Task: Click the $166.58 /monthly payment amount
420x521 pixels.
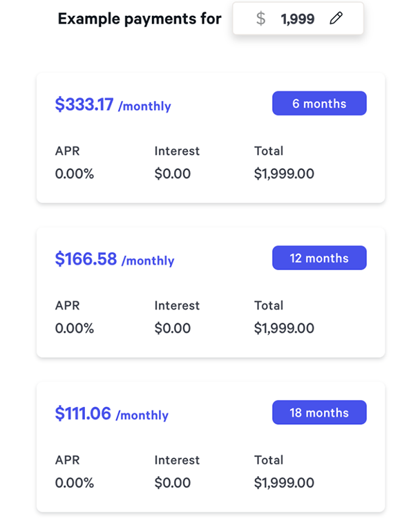Action: click(115, 260)
